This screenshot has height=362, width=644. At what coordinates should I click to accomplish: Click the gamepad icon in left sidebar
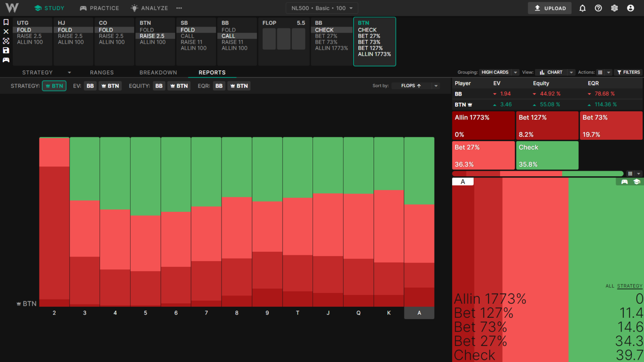point(6,60)
